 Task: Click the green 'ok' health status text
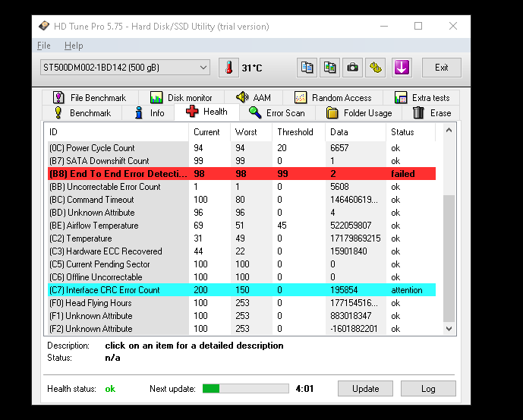(110, 389)
